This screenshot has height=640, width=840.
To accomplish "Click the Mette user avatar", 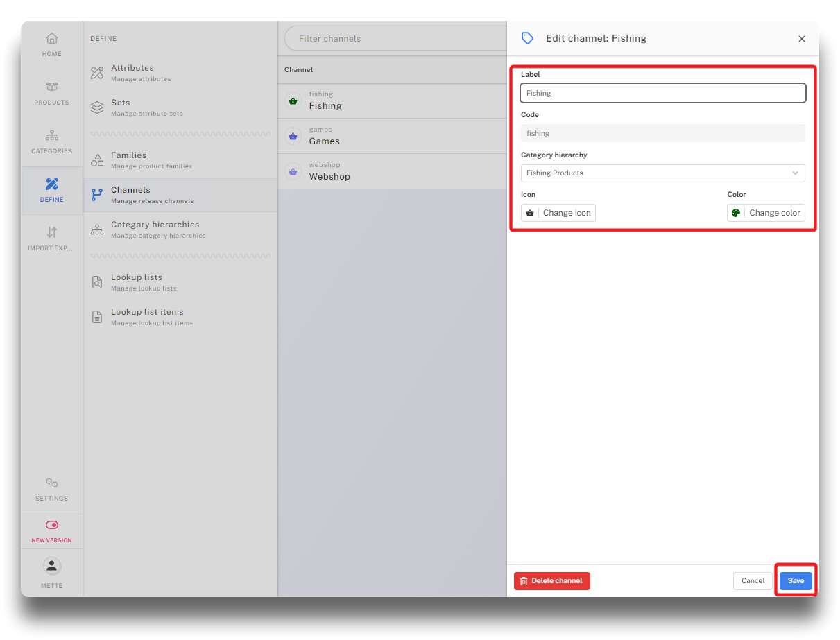I will coord(52,566).
